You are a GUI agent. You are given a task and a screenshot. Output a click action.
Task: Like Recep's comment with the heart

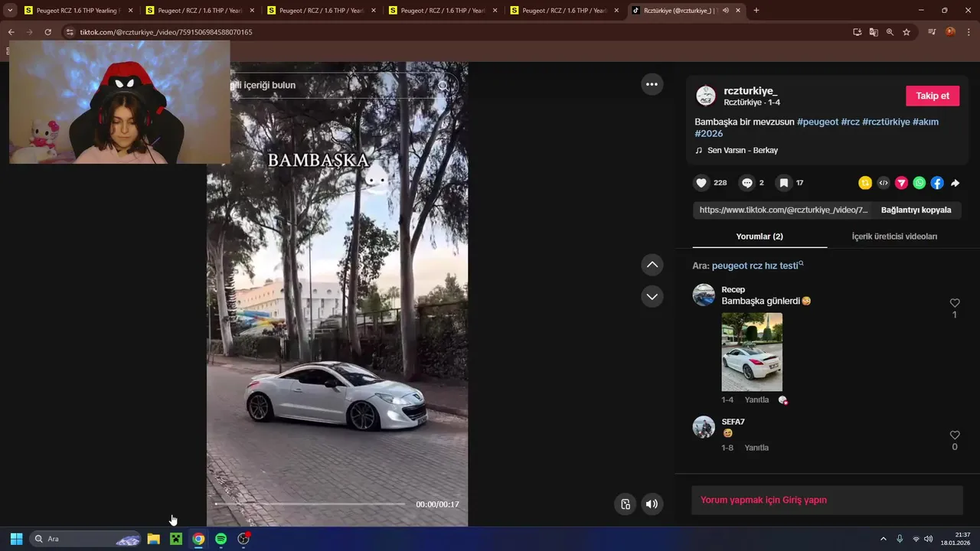point(955,303)
